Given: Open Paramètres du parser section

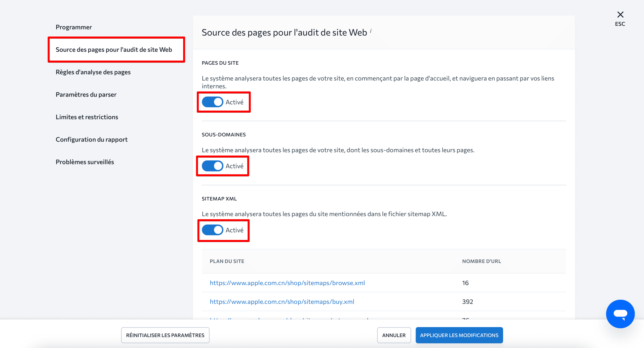Looking at the screenshot, I should pyautogui.click(x=86, y=95).
